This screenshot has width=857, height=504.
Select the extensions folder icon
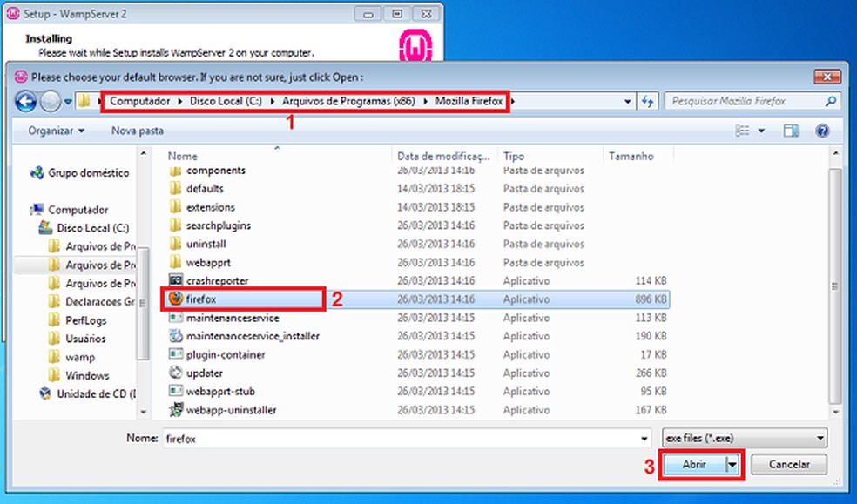[x=175, y=207]
